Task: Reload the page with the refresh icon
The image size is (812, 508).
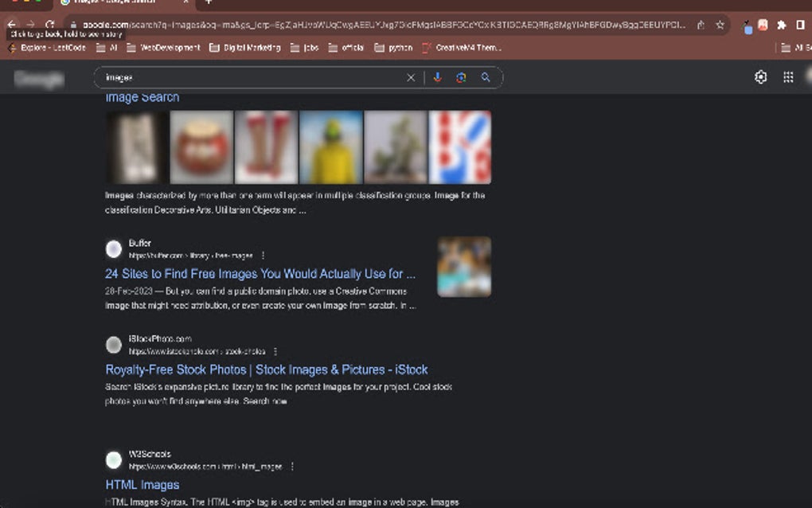Action: tap(49, 25)
